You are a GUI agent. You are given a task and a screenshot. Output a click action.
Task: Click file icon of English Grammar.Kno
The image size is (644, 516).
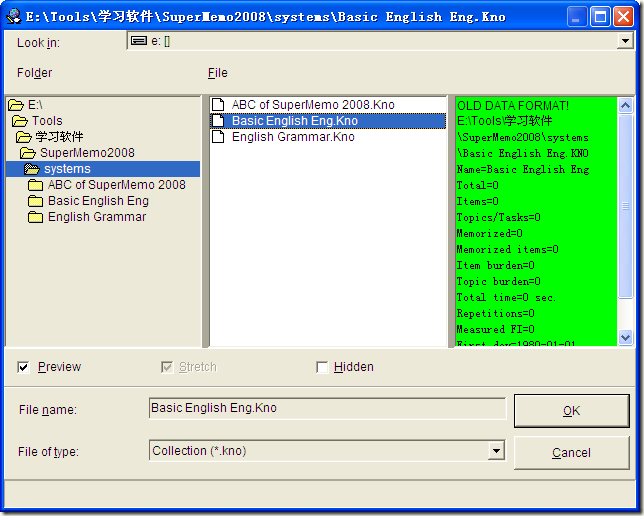click(x=218, y=137)
